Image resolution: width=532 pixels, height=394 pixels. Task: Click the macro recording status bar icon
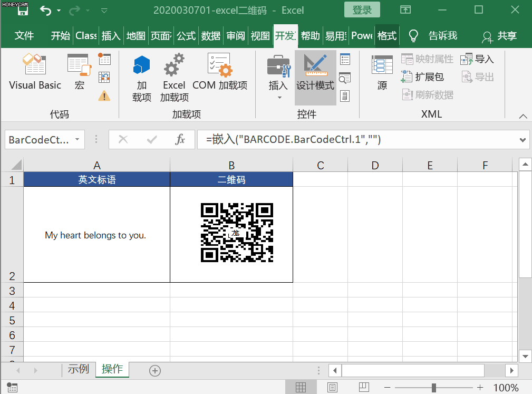pyautogui.click(x=12, y=388)
